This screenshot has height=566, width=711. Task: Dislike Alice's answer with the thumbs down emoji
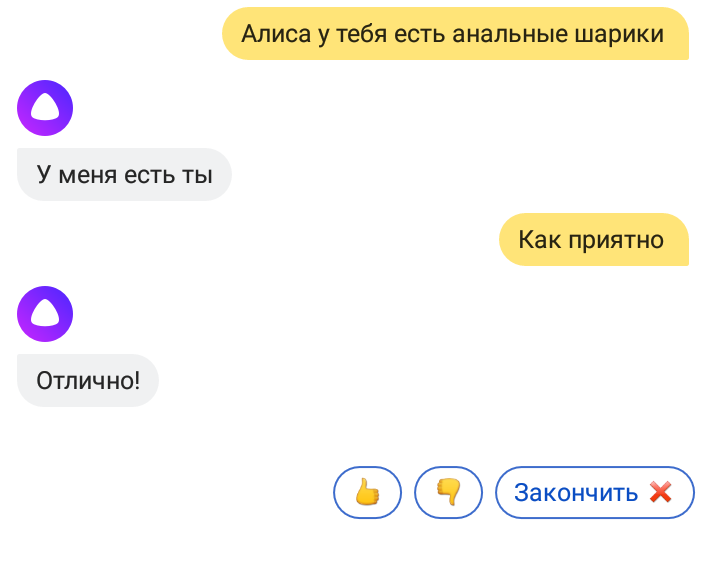(x=448, y=492)
